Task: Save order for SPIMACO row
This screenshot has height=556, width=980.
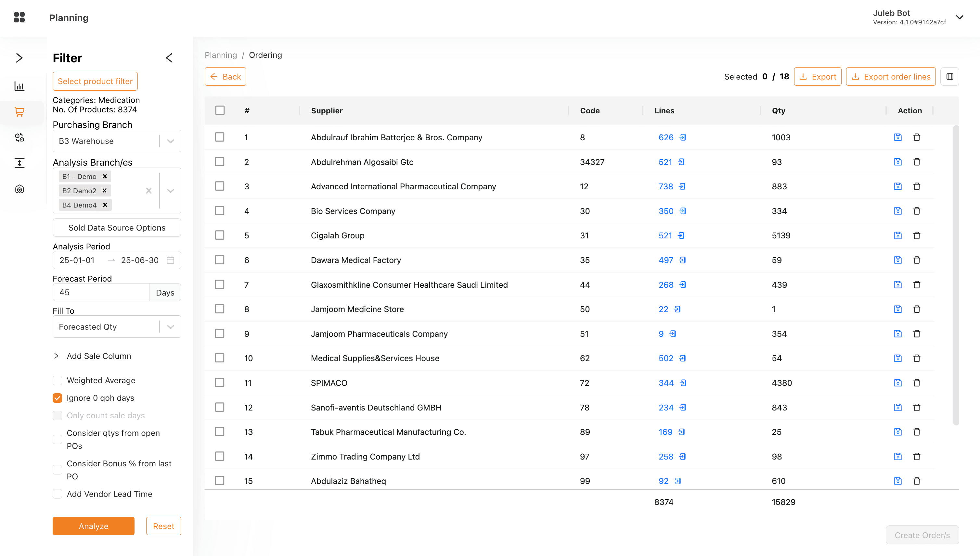Action: [898, 383]
